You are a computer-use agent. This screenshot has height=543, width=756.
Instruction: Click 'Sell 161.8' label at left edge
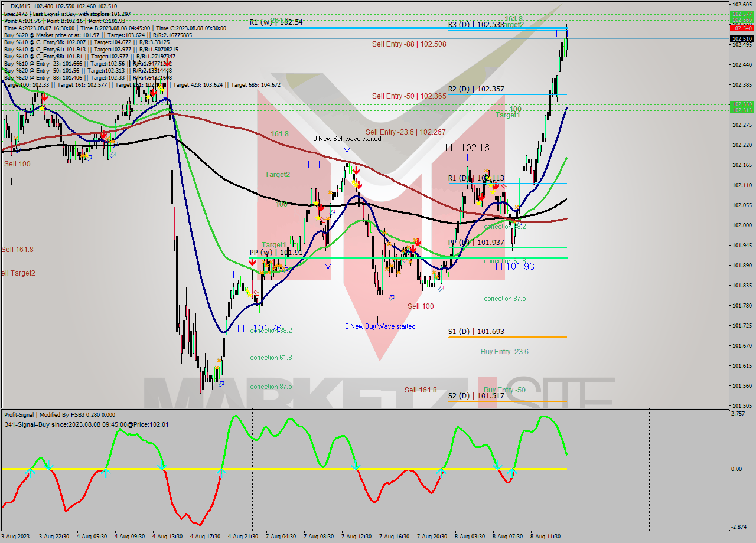[17, 250]
